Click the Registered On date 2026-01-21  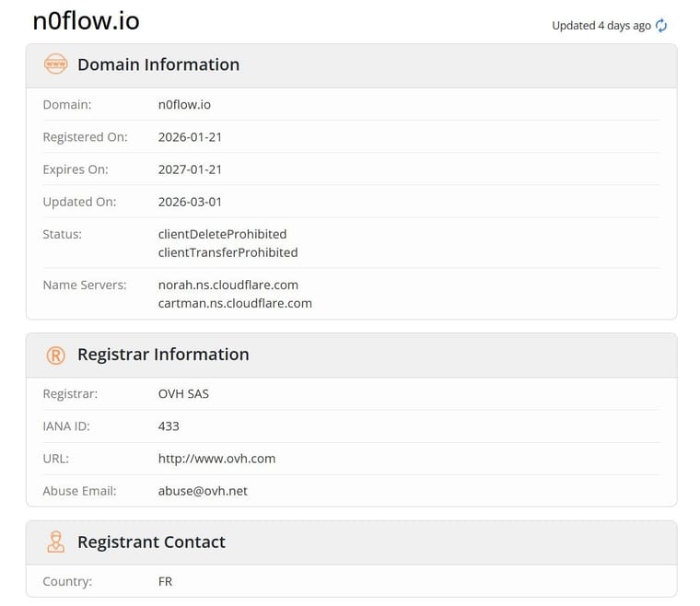(190, 137)
